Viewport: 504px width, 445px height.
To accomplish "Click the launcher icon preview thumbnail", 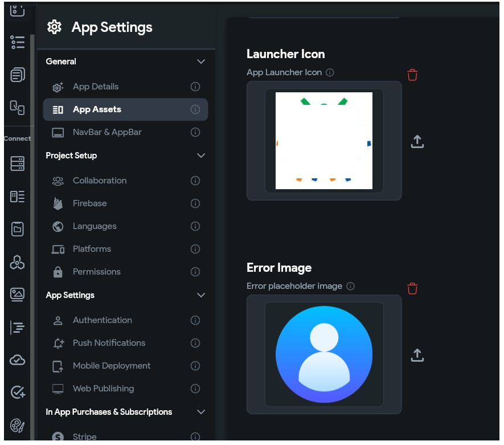I will [x=324, y=141].
